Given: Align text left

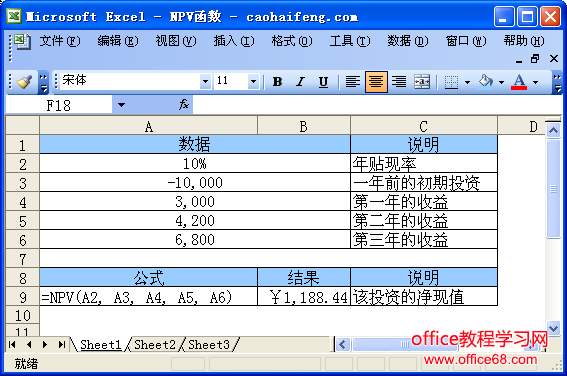Looking at the screenshot, I should click(353, 82).
